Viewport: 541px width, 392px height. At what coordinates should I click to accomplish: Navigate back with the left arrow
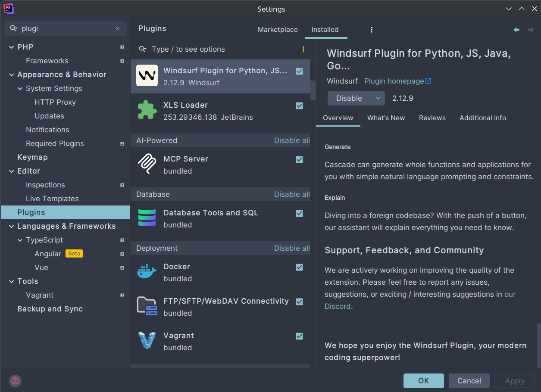tap(516, 30)
